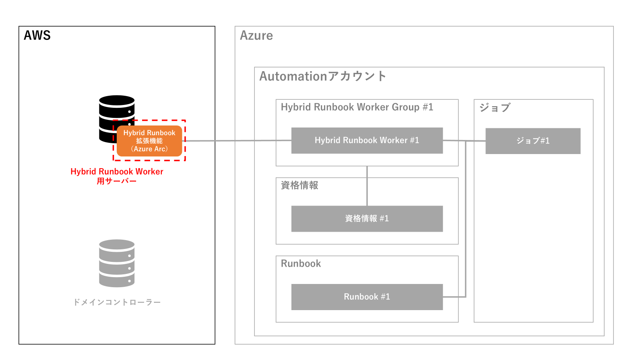Click the AWS title text

point(37,35)
